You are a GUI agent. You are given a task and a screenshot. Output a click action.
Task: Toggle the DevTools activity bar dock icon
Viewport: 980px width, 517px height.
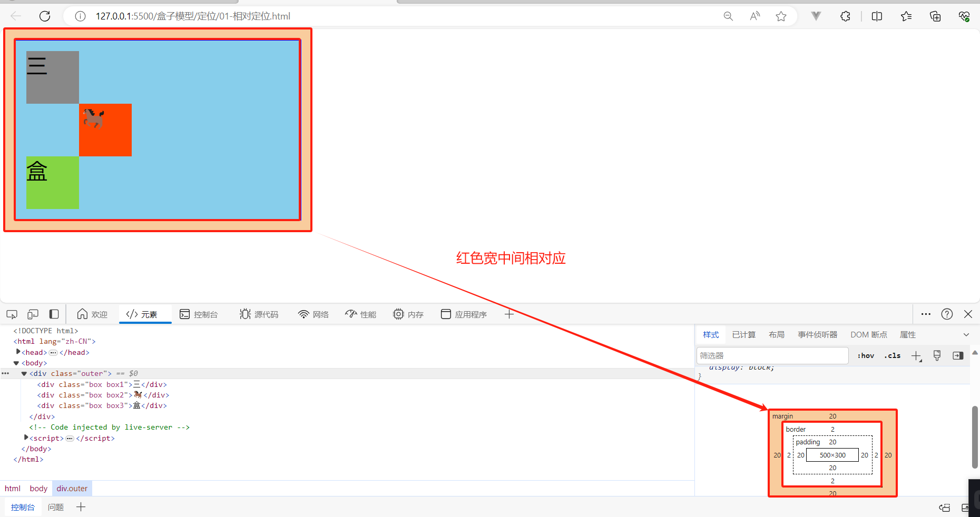point(54,314)
